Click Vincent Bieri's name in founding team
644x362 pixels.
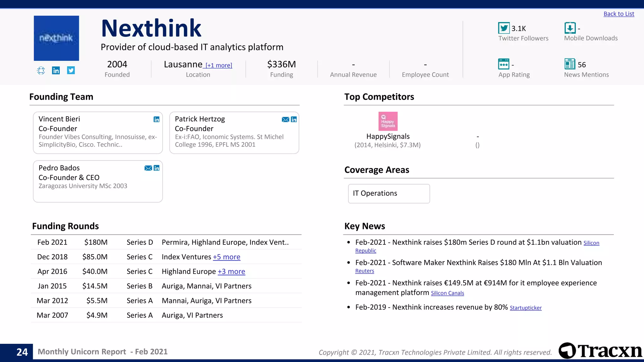59,119
